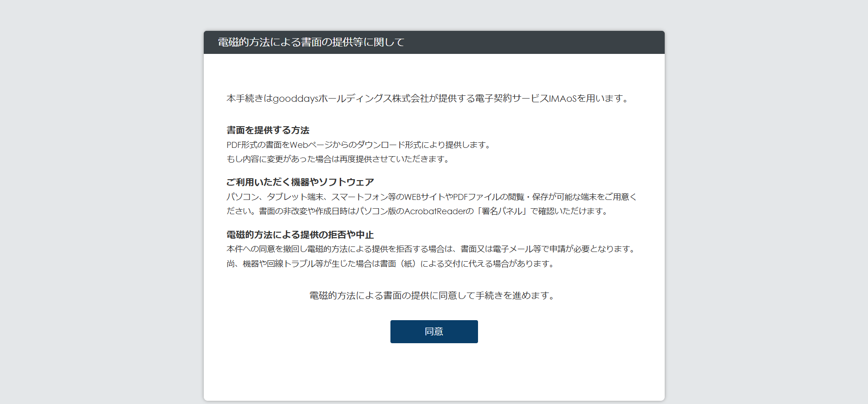
Task: Click the line starting 本件への同意を撤回し
Action: pos(432,249)
